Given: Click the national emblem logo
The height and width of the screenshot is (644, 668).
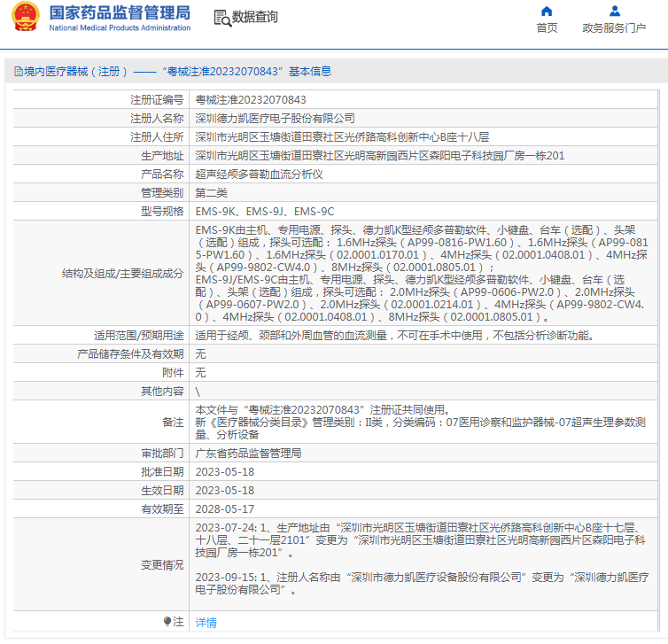Looking at the screenshot, I should click(x=26, y=17).
